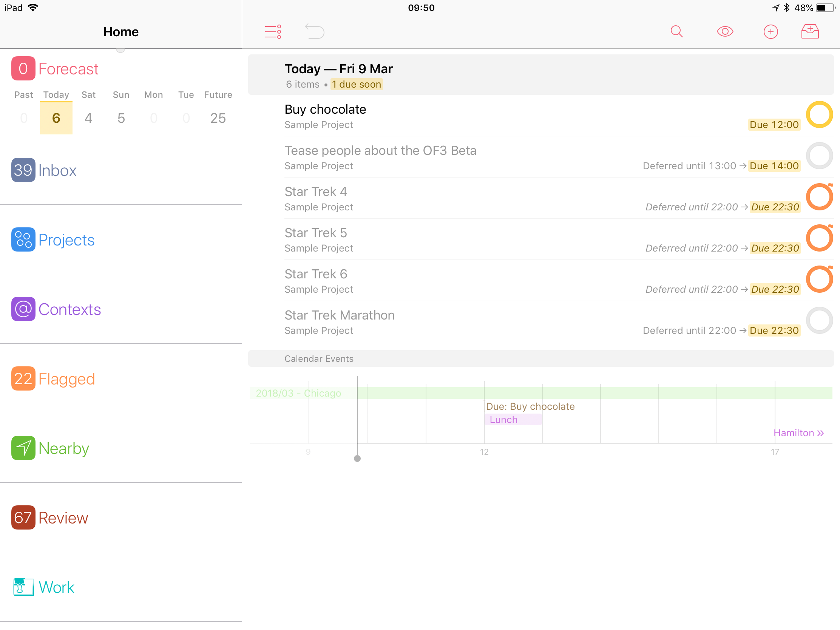
Task: Open view options eye icon
Action: (x=724, y=31)
